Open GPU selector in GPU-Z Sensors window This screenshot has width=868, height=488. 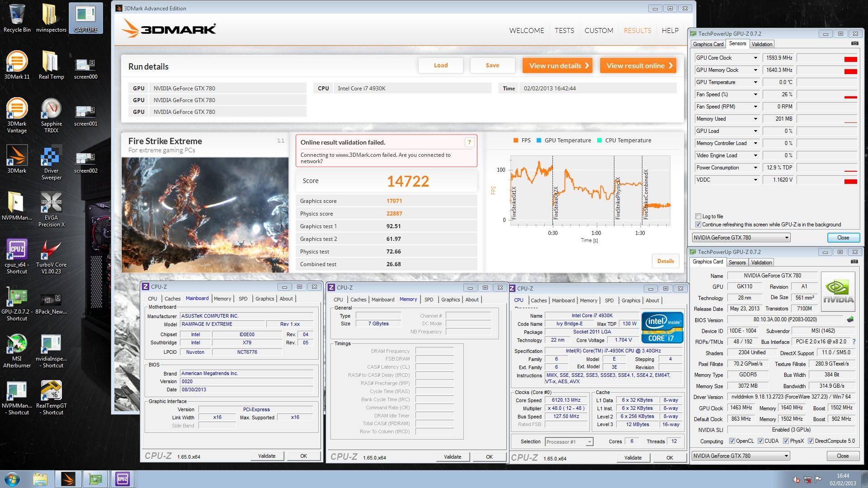coord(741,238)
